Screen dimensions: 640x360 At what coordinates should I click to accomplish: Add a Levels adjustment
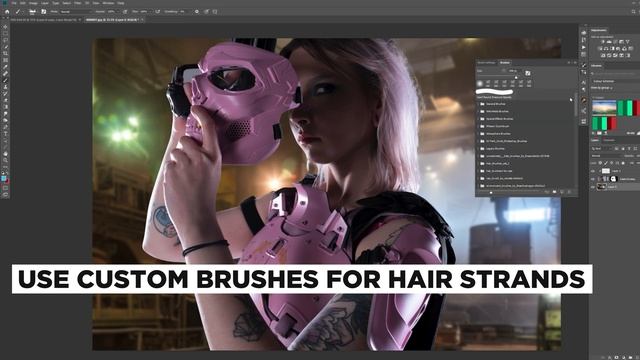[x=609, y=42]
